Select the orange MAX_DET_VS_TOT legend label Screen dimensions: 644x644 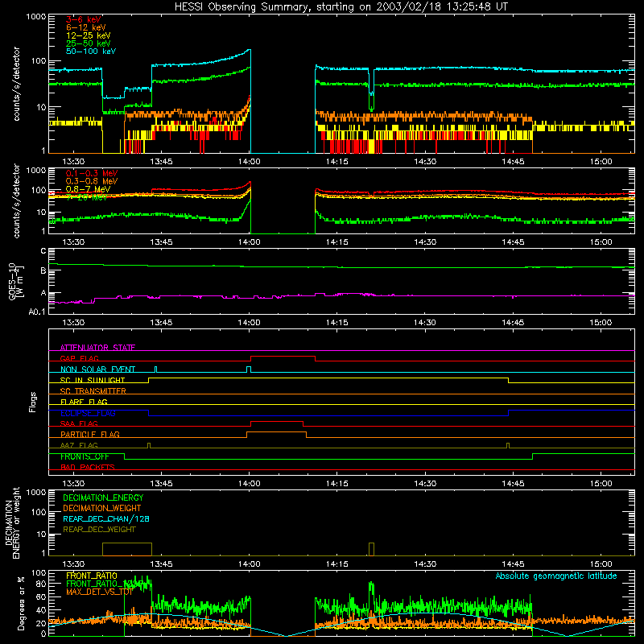[100, 592]
